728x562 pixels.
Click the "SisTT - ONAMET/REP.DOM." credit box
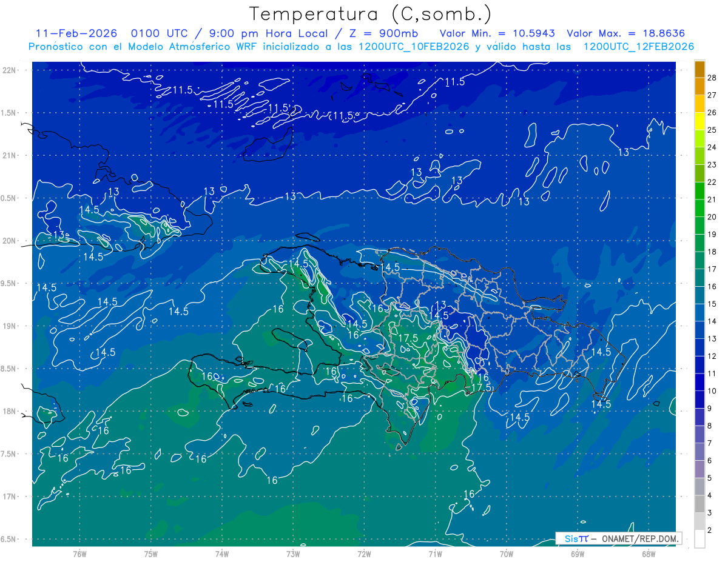point(619,538)
